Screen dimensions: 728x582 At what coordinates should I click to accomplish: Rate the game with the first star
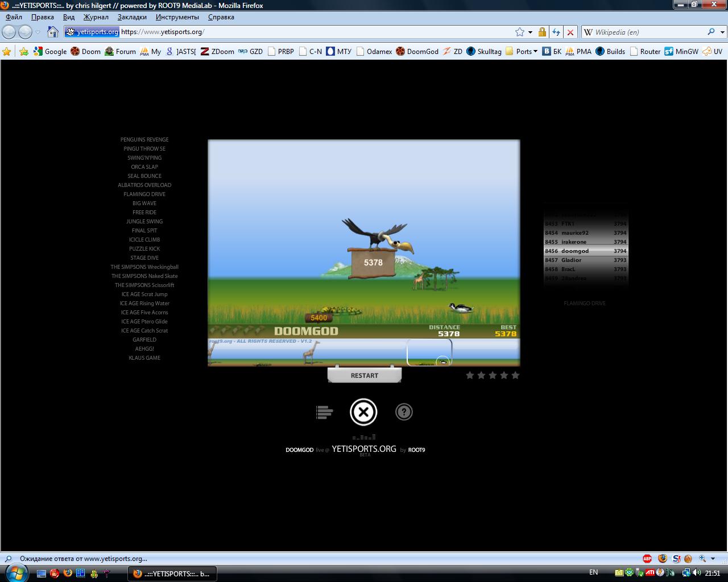(470, 375)
